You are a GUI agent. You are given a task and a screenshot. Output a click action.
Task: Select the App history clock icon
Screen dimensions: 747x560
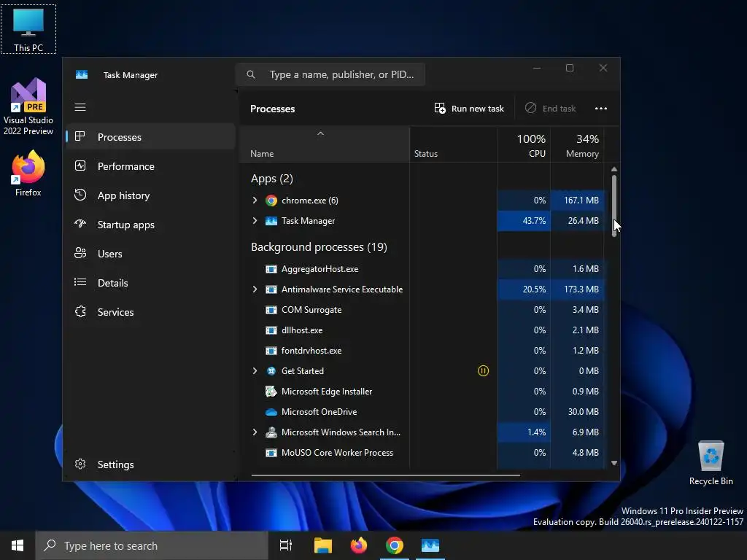click(80, 195)
